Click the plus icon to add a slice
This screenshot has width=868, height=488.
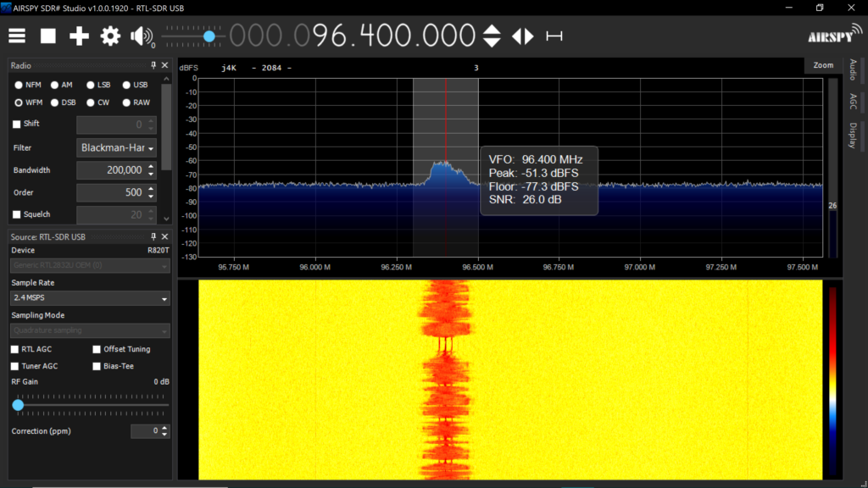click(79, 36)
